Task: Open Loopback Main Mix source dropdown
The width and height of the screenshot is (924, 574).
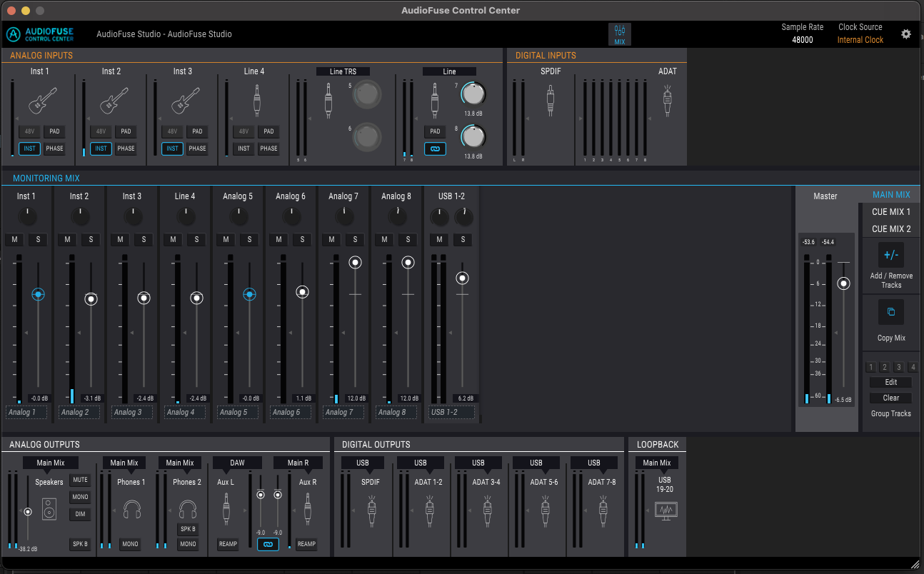Action: (x=657, y=463)
